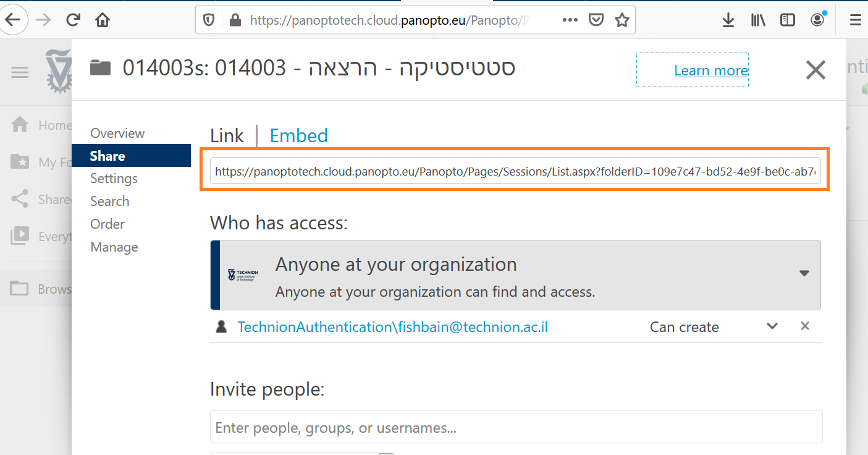Open the Firefox account profile icon

pyautogui.click(x=818, y=20)
